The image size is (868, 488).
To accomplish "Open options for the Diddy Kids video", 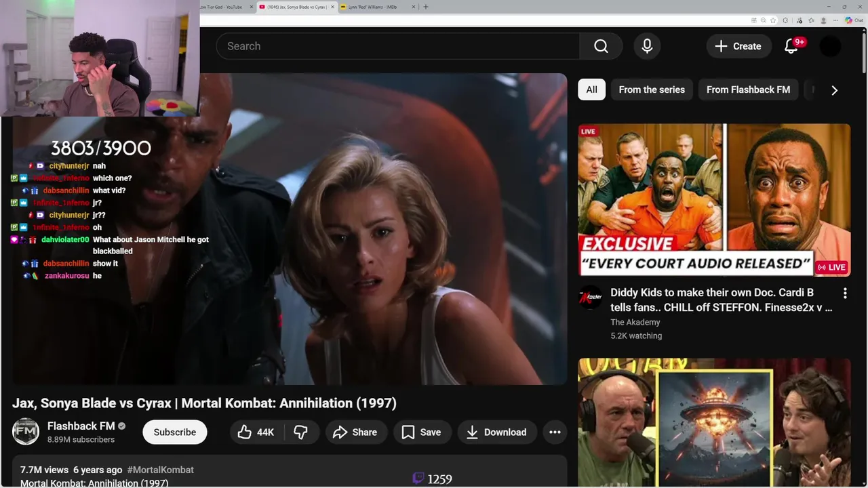I will tap(845, 293).
